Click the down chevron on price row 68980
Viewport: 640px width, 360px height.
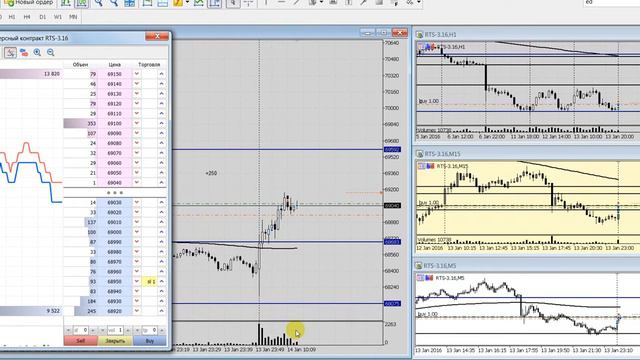pyautogui.click(x=137, y=252)
